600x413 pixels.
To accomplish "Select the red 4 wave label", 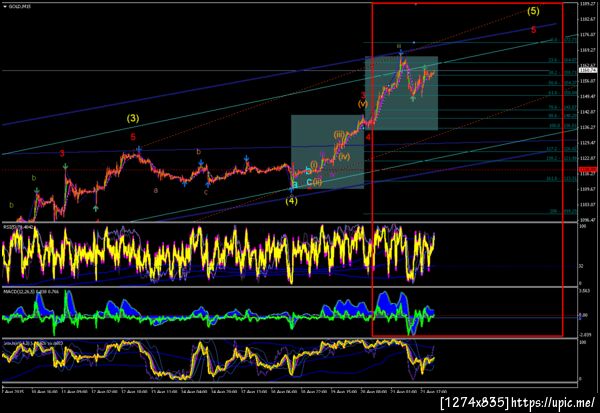I will pos(367,137).
